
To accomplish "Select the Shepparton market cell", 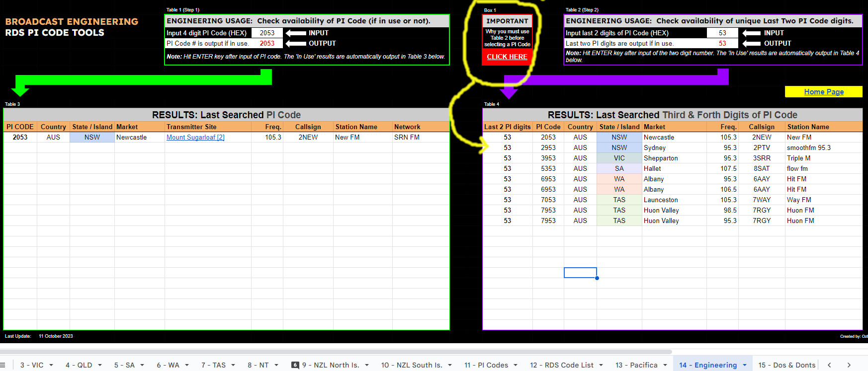I will coord(673,158).
